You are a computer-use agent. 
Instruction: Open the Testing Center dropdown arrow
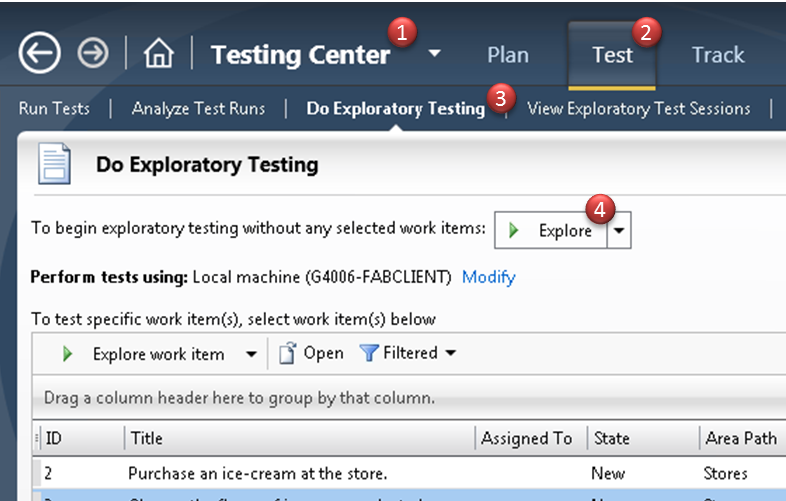435,53
